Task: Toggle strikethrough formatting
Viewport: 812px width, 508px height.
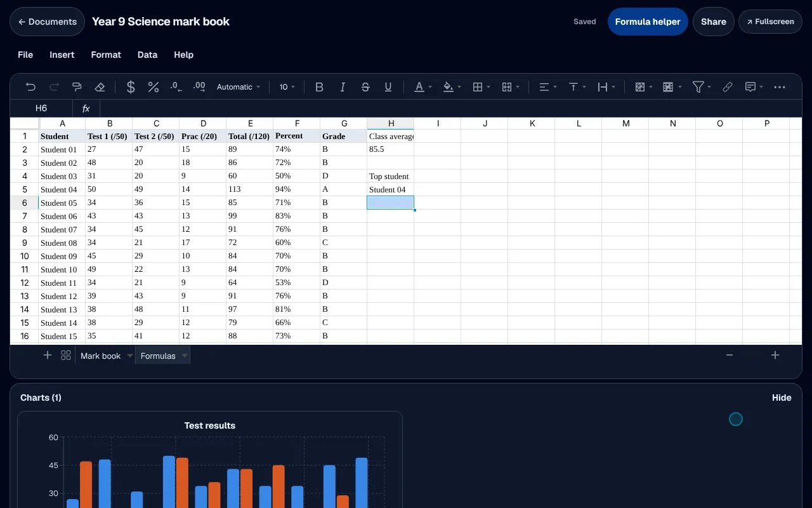Action: click(x=365, y=87)
